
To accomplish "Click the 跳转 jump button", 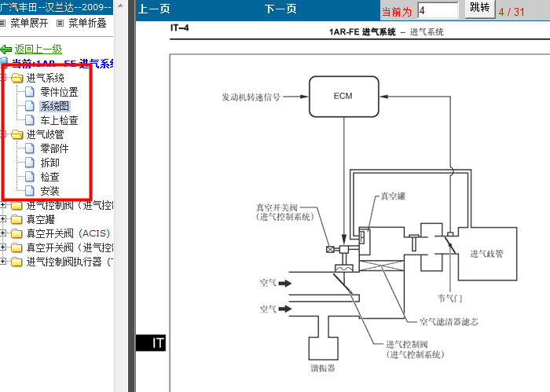I will [x=480, y=9].
